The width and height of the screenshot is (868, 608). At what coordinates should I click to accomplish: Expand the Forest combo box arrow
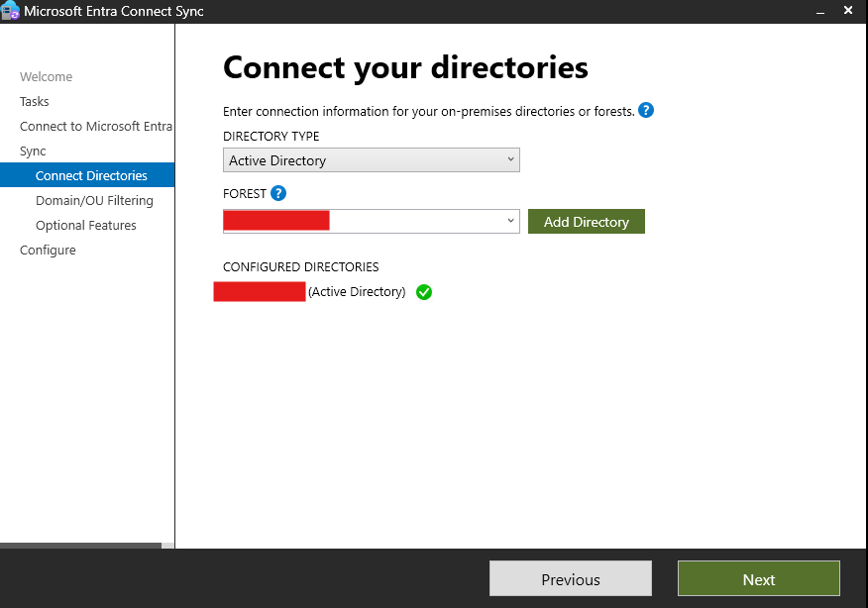[510, 221]
